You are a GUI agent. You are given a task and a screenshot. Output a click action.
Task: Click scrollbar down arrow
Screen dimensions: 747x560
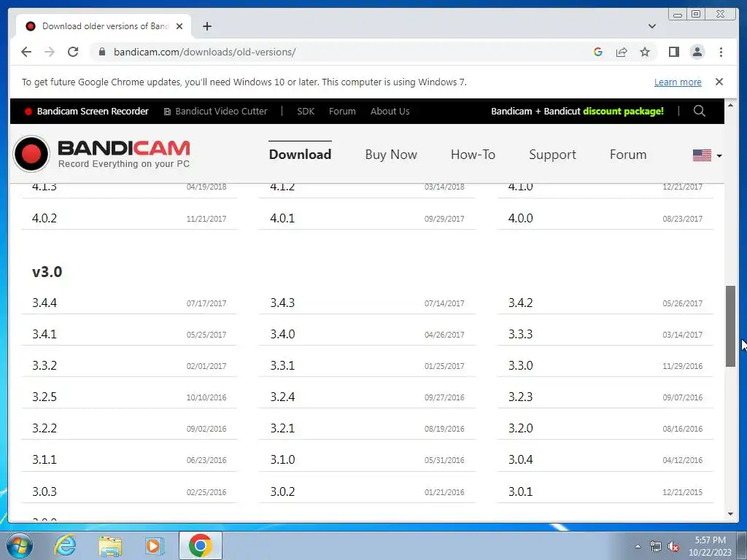(x=730, y=514)
